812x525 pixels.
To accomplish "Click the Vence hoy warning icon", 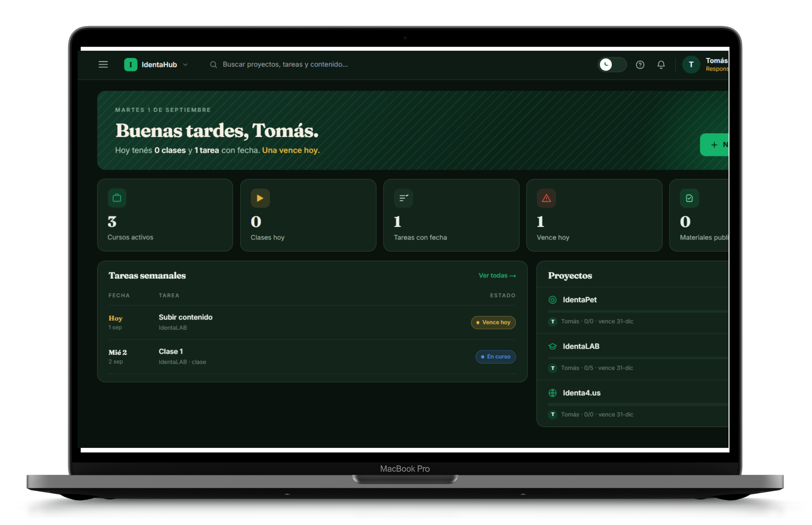I will (x=546, y=198).
